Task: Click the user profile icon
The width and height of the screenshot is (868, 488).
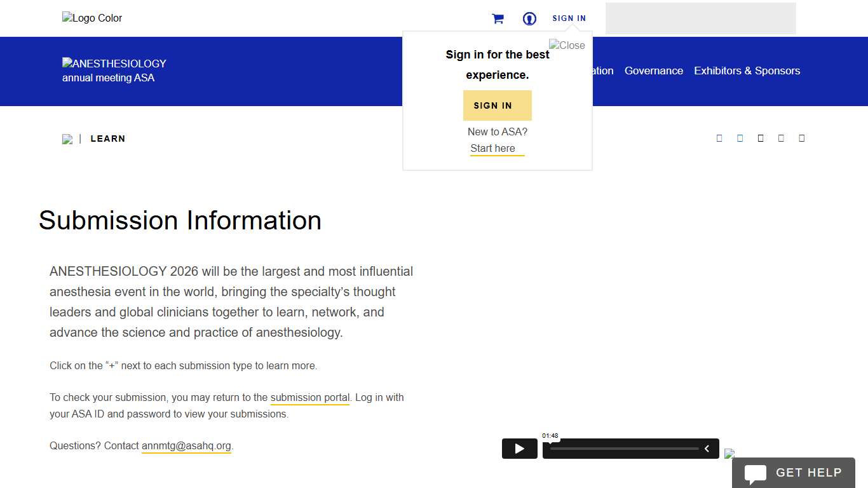Action: click(x=529, y=19)
